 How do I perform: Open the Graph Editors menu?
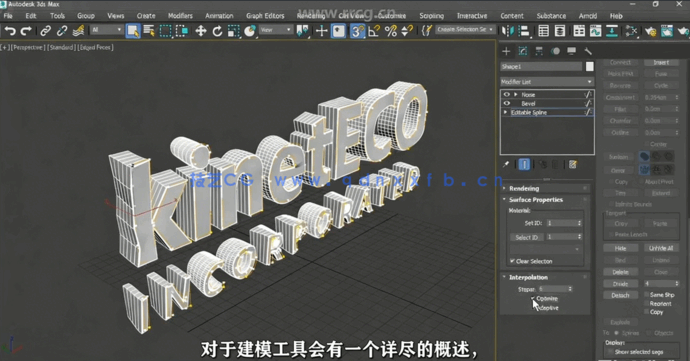(265, 15)
